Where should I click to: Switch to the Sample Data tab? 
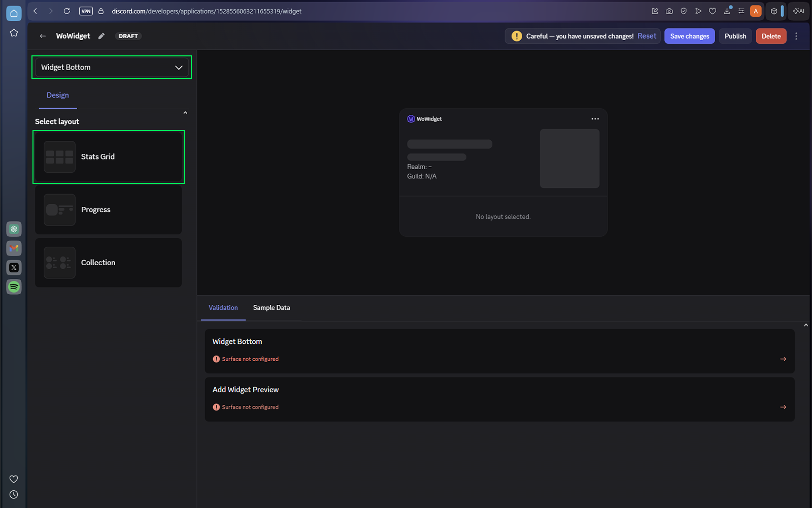272,308
